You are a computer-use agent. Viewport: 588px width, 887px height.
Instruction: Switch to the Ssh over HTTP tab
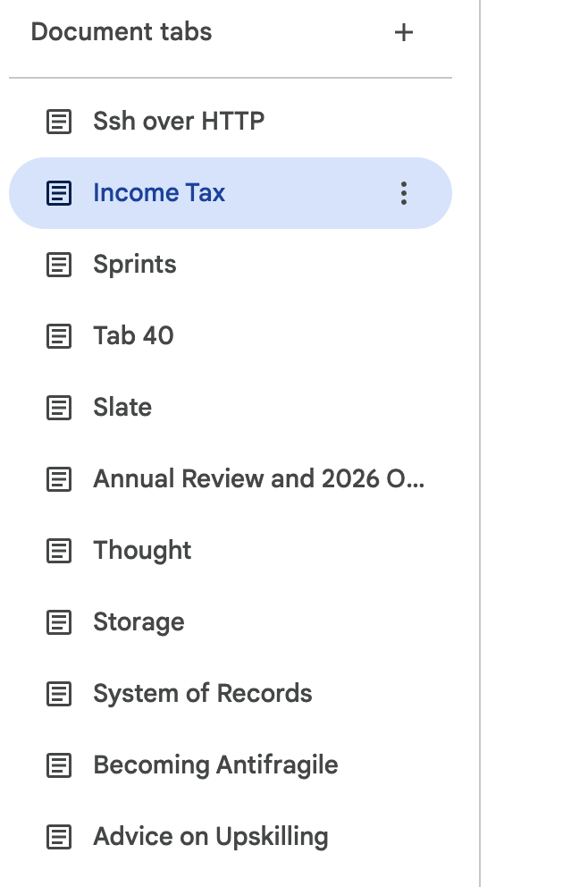click(x=179, y=122)
